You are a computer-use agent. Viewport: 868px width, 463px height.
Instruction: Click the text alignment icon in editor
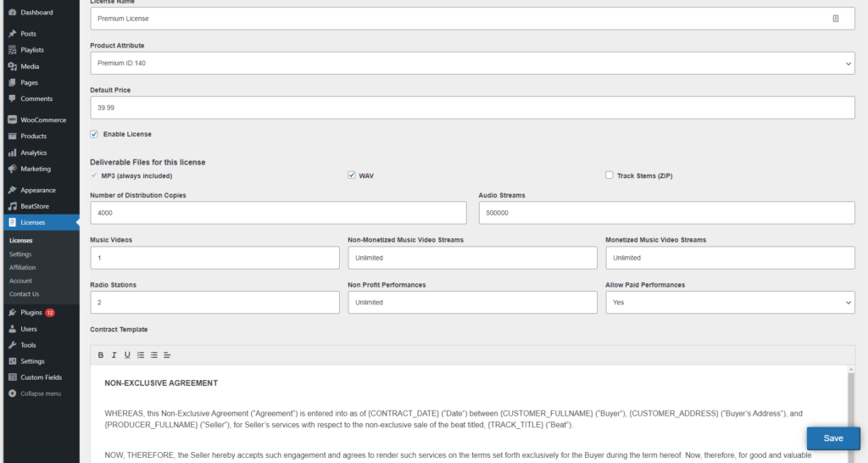[x=167, y=354]
